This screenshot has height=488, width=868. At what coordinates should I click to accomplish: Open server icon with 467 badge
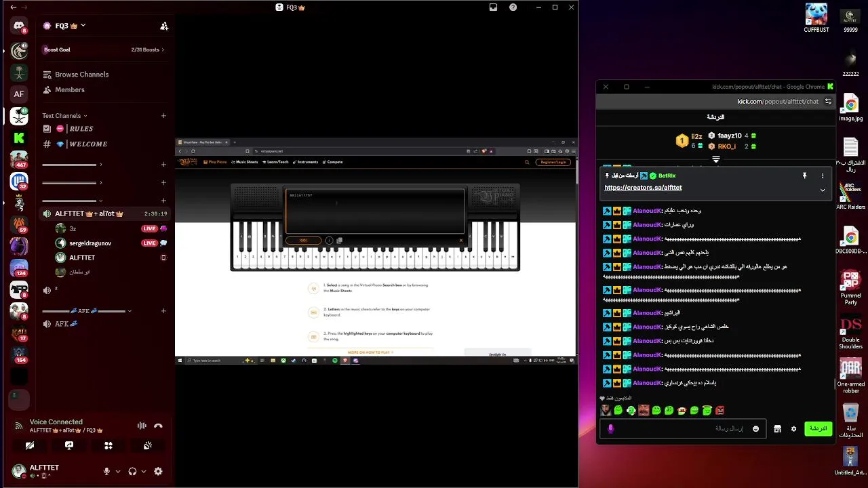(x=19, y=159)
